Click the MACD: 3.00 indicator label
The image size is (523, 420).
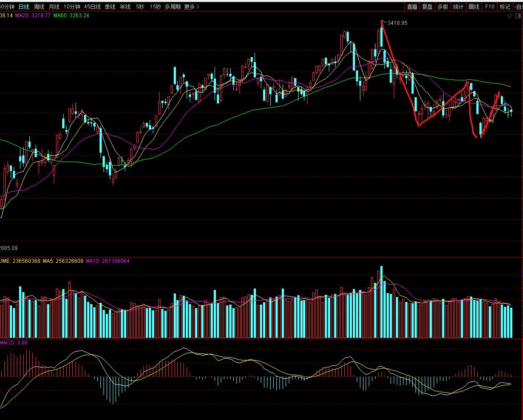coord(14,343)
